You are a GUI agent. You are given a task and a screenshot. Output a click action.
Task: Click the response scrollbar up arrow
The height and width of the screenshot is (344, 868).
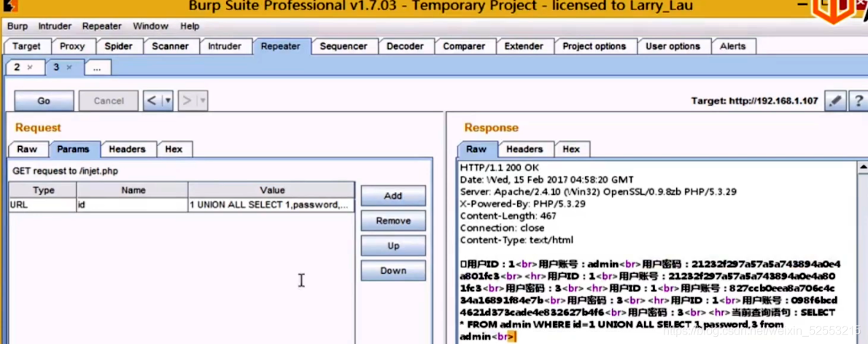click(862, 167)
